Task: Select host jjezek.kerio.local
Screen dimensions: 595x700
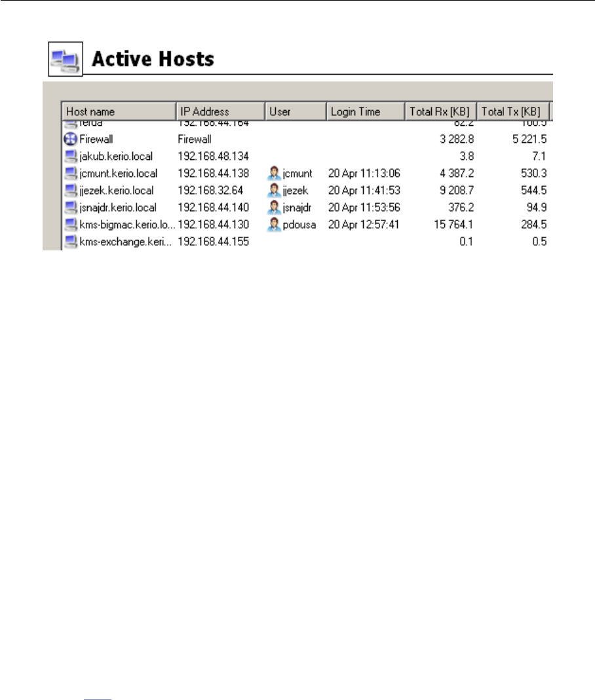Action: click(117, 191)
